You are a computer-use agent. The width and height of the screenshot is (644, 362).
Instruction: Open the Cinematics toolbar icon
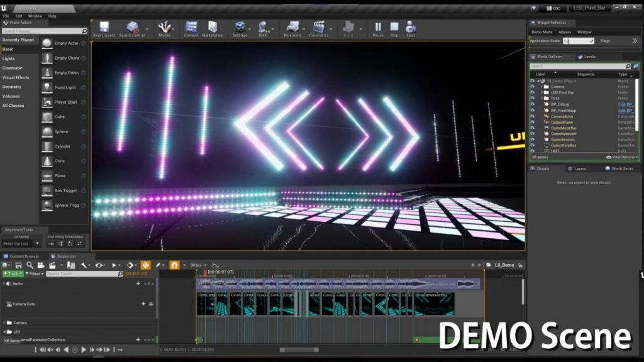(319, 28)
